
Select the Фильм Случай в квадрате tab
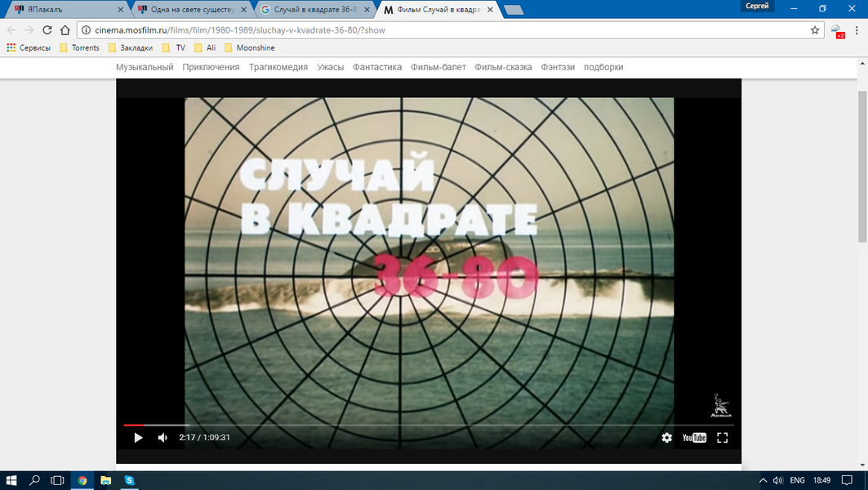tap(438, 10)
